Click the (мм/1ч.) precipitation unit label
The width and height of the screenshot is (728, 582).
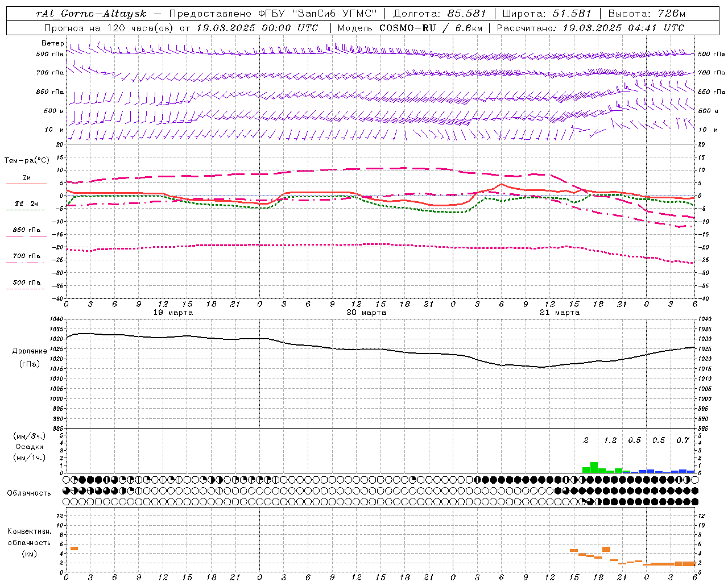point(30,458)
